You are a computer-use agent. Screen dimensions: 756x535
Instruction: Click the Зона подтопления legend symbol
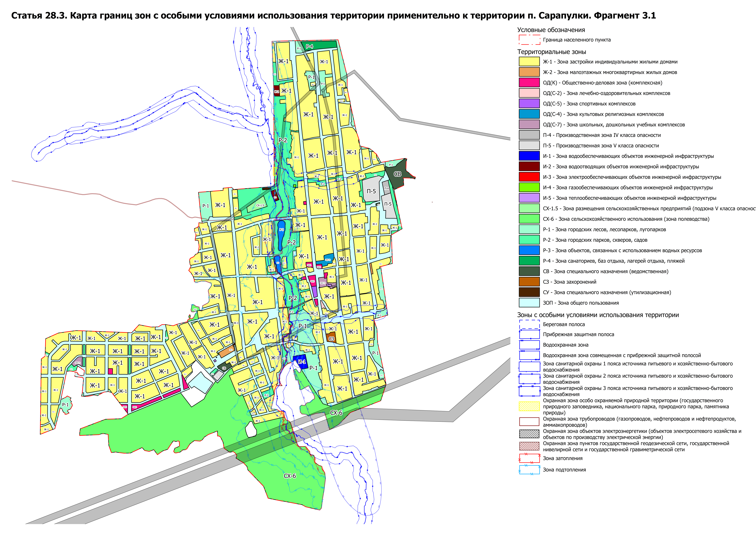pos(529,470)
